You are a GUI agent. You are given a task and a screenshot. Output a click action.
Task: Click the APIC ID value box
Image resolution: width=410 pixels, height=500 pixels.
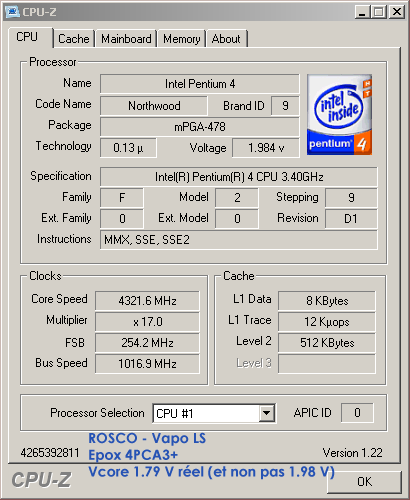click(x=357, y=413)
